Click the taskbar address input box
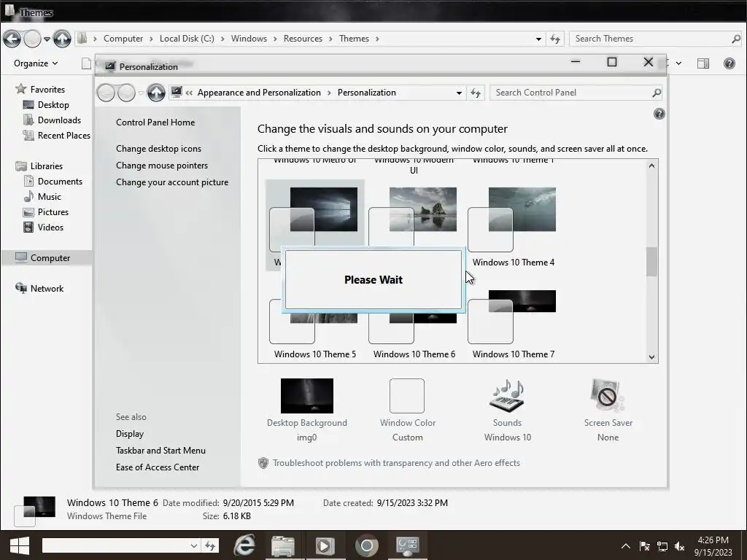The height and width of the screenshot is (560, 747). [x=115, y=545]
